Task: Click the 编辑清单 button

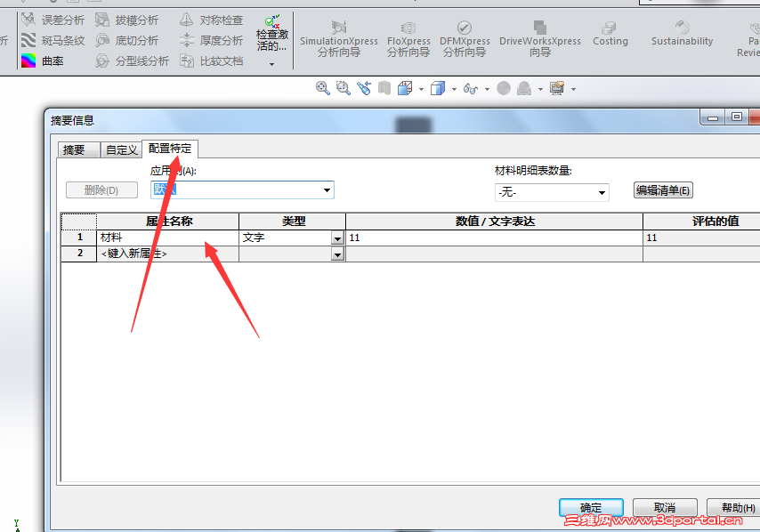Action: (x=662, y=189)
